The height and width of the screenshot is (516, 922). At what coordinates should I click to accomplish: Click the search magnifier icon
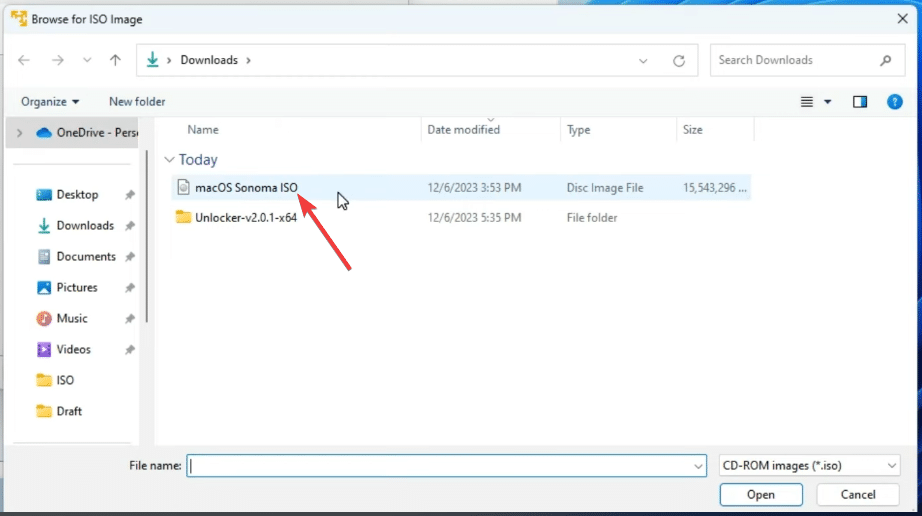pos(886,60)
